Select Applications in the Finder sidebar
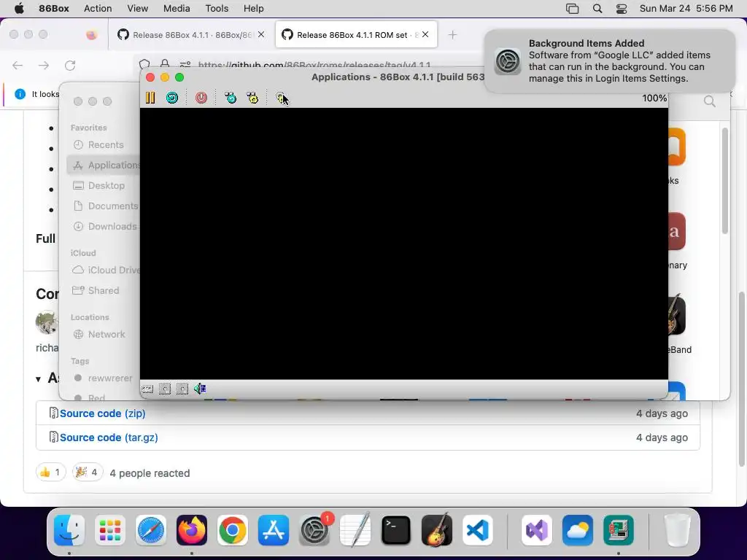 [105, 166]
